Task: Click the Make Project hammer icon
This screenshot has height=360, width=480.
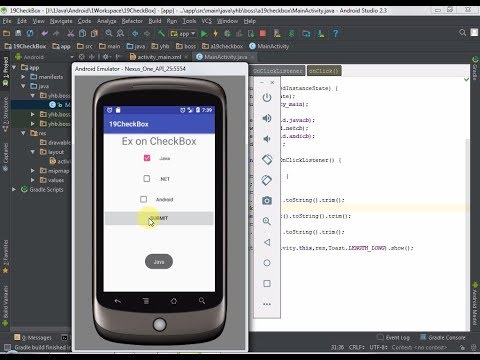Action: [x=161, y=33]
